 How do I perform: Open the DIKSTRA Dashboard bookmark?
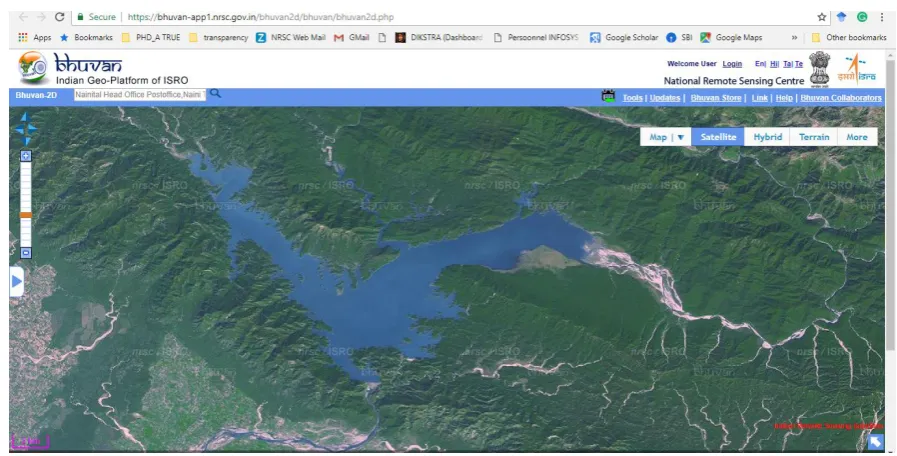click(439, 37)
